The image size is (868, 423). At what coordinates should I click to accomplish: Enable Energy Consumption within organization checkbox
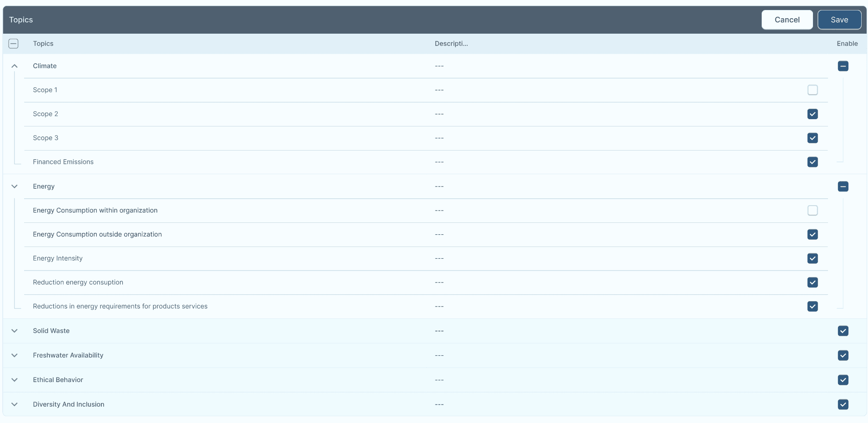813,211
